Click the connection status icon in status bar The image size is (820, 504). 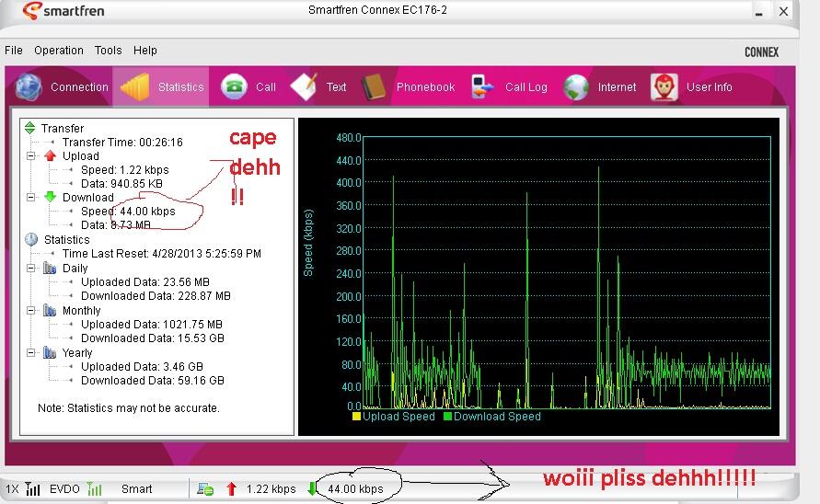[x=205, y=489]
